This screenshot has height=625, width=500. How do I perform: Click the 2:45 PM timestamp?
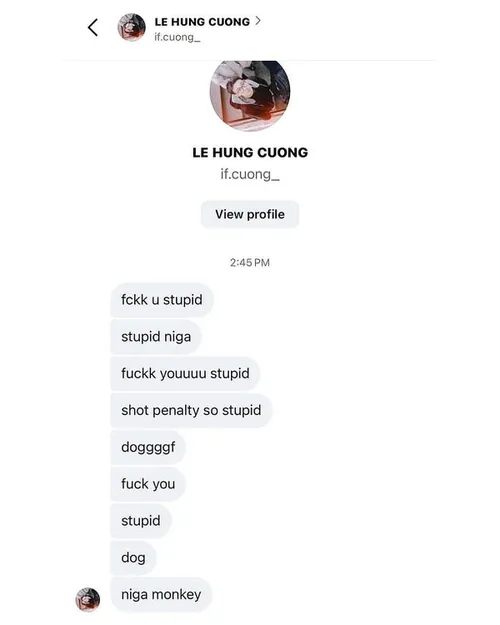(x=250, y=263)
